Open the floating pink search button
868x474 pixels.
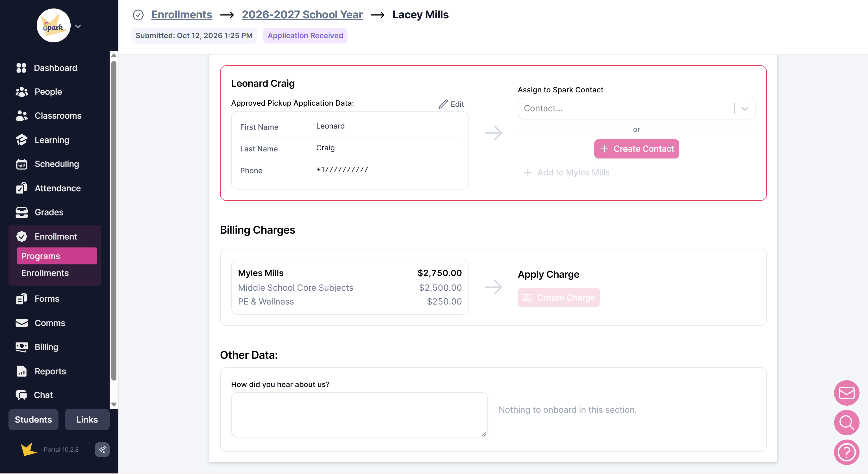click(x=847, y=423)
